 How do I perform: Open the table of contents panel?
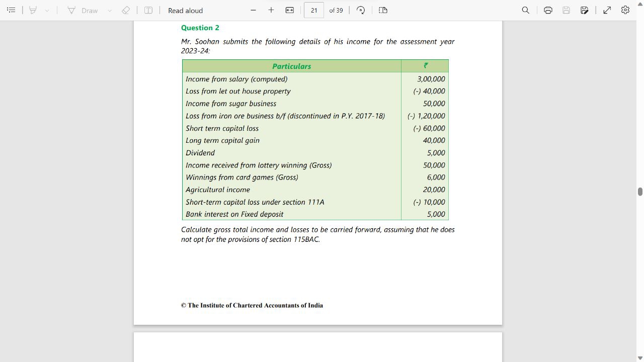tap(11, 10)
